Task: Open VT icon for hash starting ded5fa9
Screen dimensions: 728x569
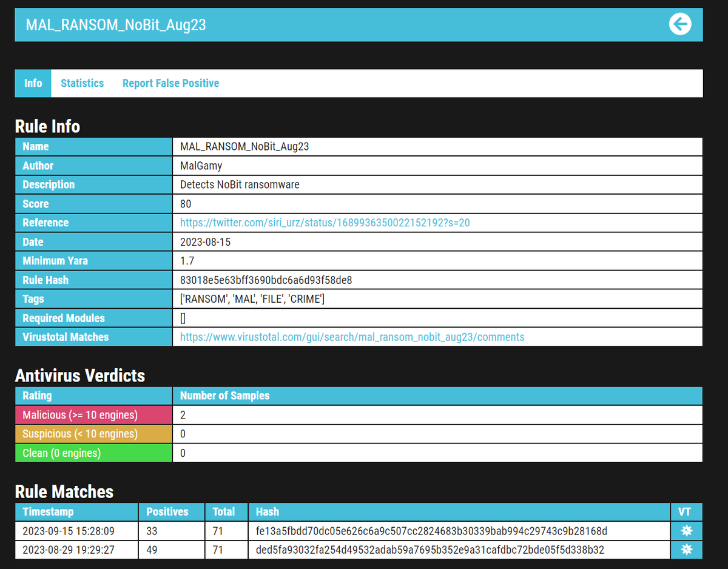Action: point(686,550)
